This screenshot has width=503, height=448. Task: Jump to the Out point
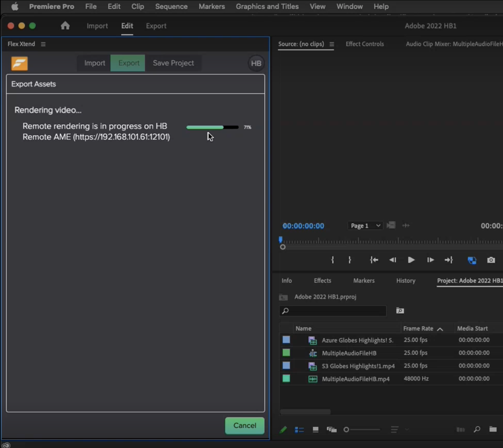tap(449, 260)
